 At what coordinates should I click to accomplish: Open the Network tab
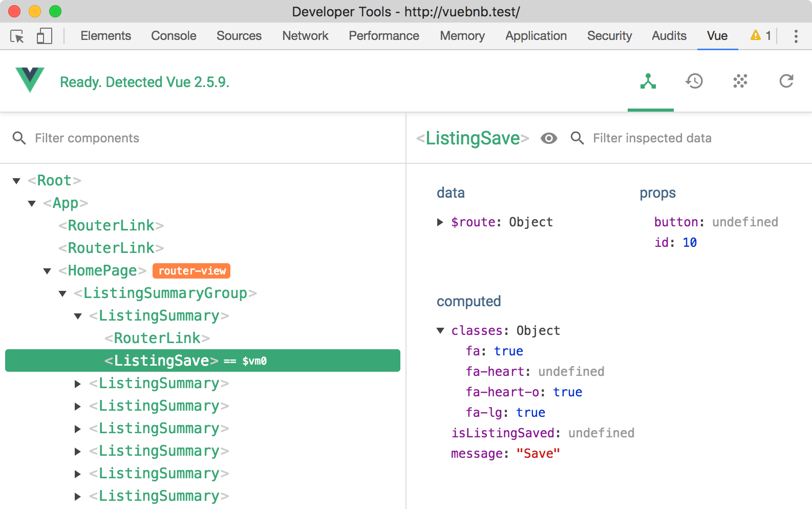[306, 36]
